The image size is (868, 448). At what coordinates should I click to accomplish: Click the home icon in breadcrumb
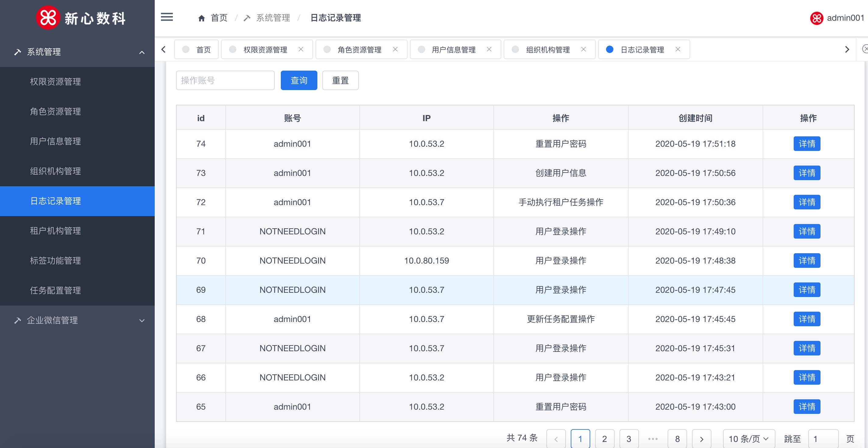[x=202, y=18]
